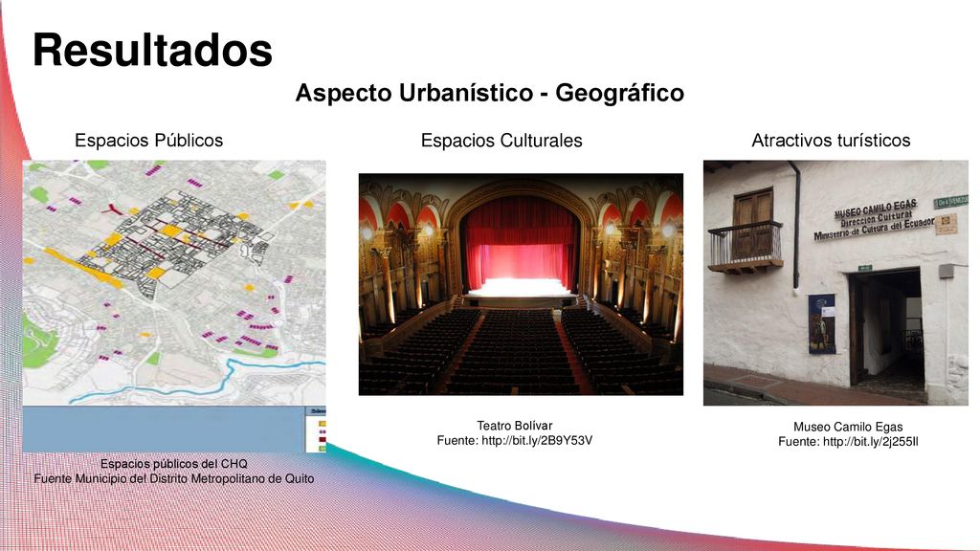Click the 'Teatro Bolívar' caption
The height and width of the screenshot is (551, 980).
click(x=514, y=426)
